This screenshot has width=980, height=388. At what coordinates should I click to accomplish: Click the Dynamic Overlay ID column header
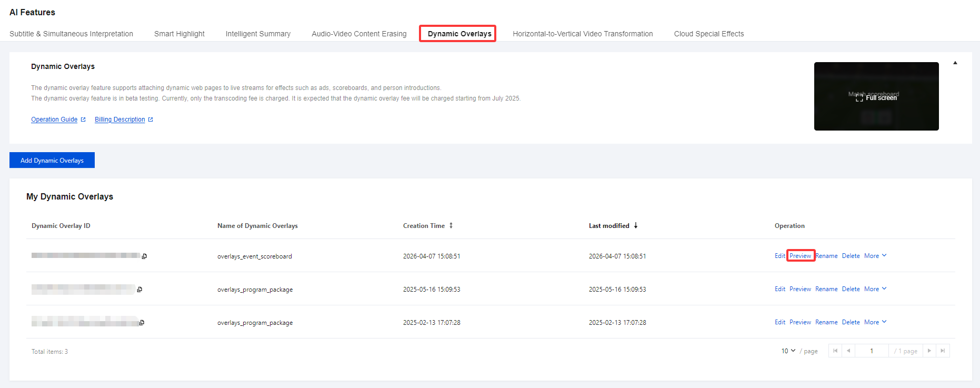61,226
